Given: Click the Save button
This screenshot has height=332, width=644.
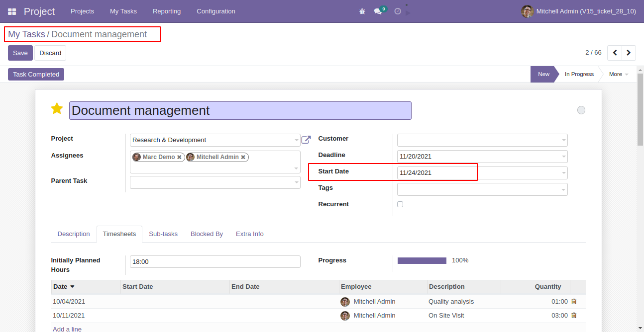Looking at the screenshot, I should pyautogui.click(x=20, y=53).
